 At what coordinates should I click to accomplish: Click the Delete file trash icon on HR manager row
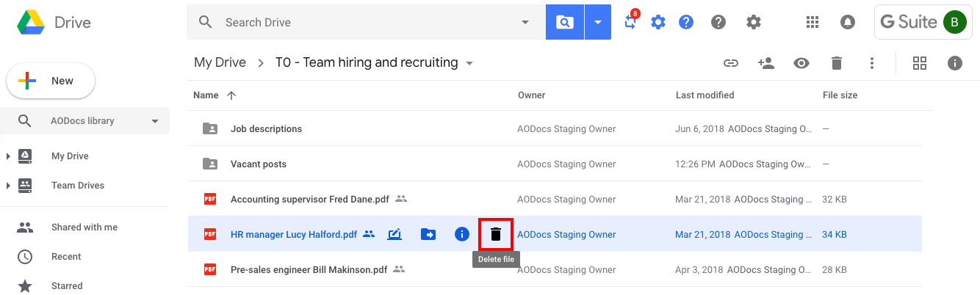click(496, 234)
